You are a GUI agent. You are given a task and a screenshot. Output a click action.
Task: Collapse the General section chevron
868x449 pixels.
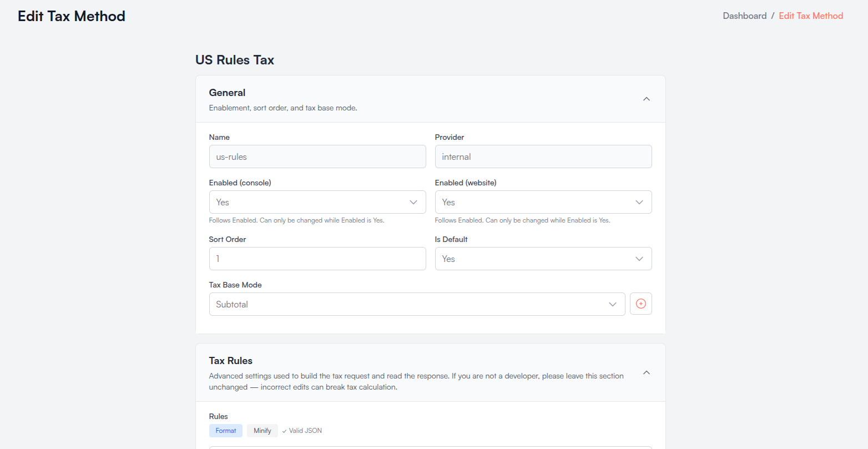646,99
